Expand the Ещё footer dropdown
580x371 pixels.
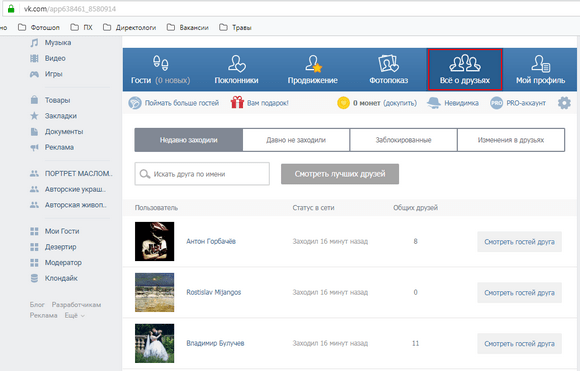point(74,316)
